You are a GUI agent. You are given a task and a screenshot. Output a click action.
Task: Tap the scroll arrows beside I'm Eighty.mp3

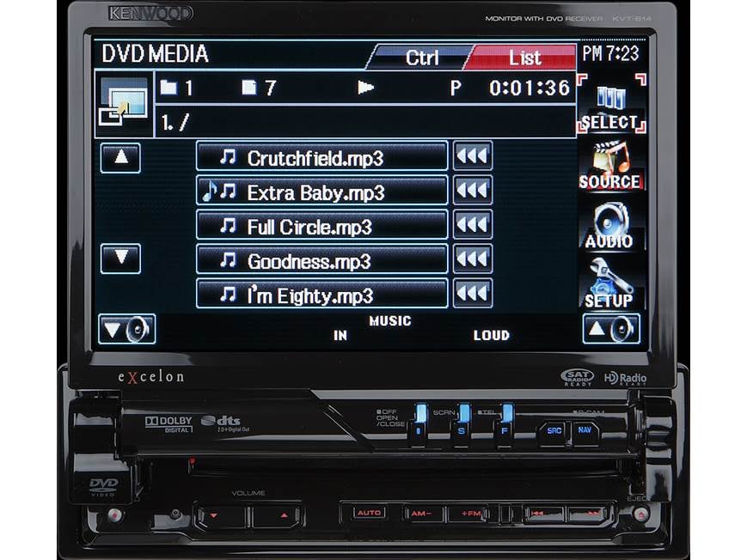click(x=473, y=294)
